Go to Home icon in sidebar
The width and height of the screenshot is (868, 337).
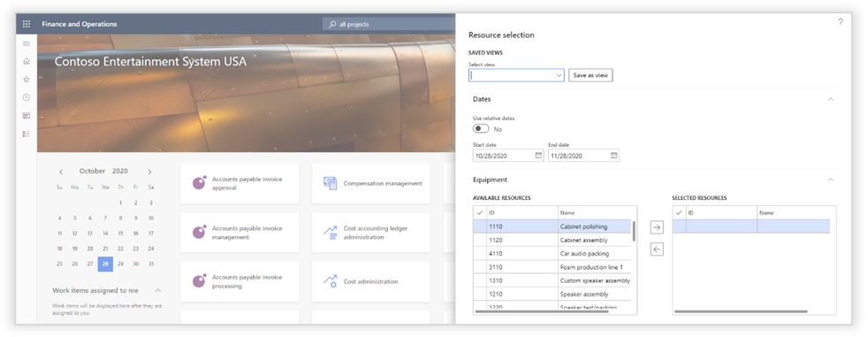26,61
